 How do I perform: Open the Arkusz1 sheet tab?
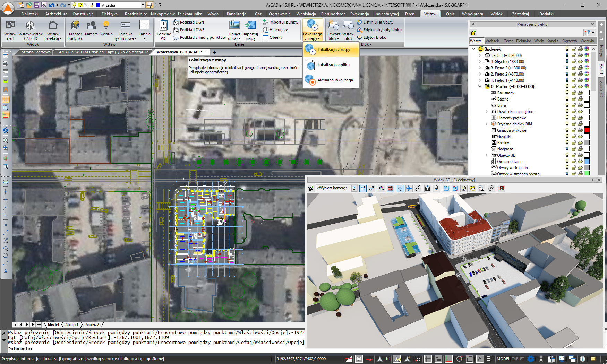click(x=71, y=325)
